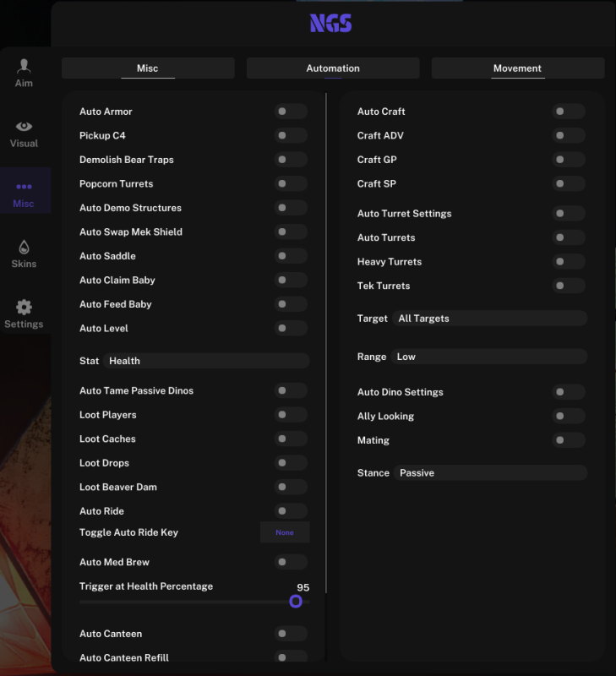Click the Trigger at Health Percentage slider handle

(x=296, y=601)
